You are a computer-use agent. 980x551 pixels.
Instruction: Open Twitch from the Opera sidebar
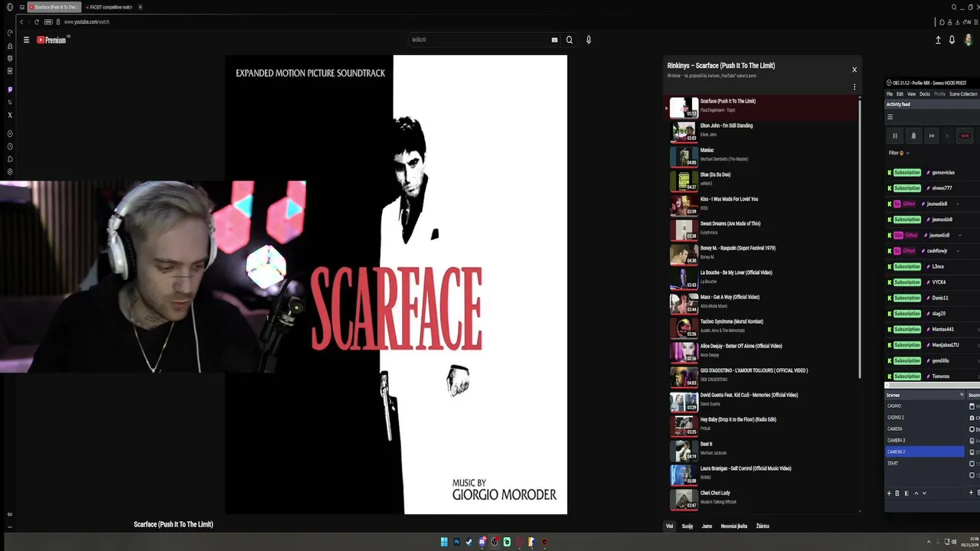click(x=10, y=90)
